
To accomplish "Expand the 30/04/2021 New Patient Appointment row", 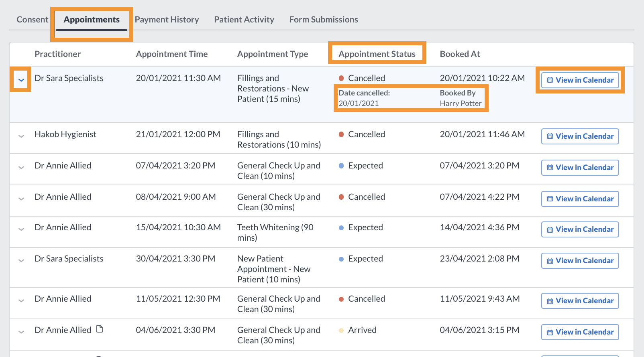I will (21, 260).
